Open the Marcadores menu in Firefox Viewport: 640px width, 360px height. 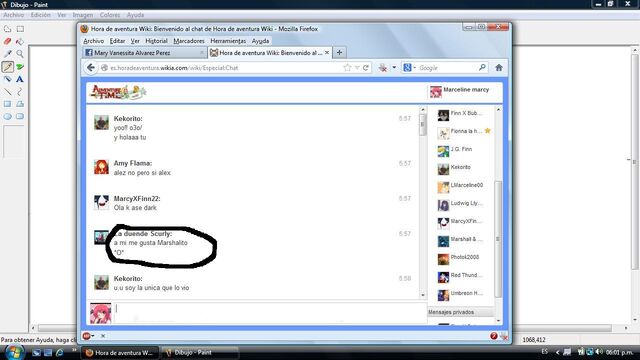[x=189, y=41]
